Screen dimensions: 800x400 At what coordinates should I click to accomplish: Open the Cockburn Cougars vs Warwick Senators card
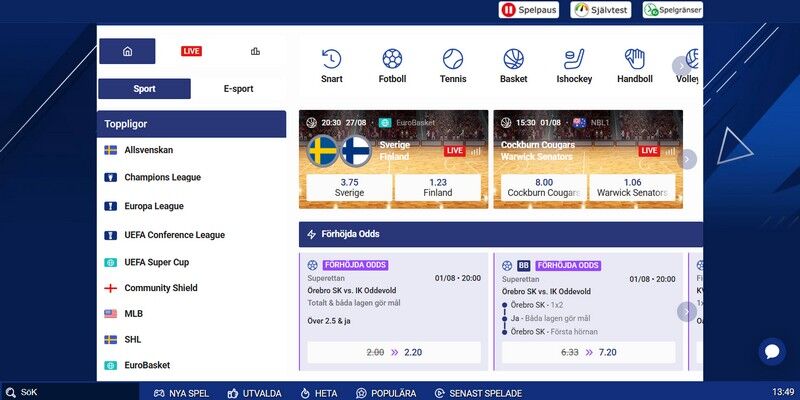point(588,159)
